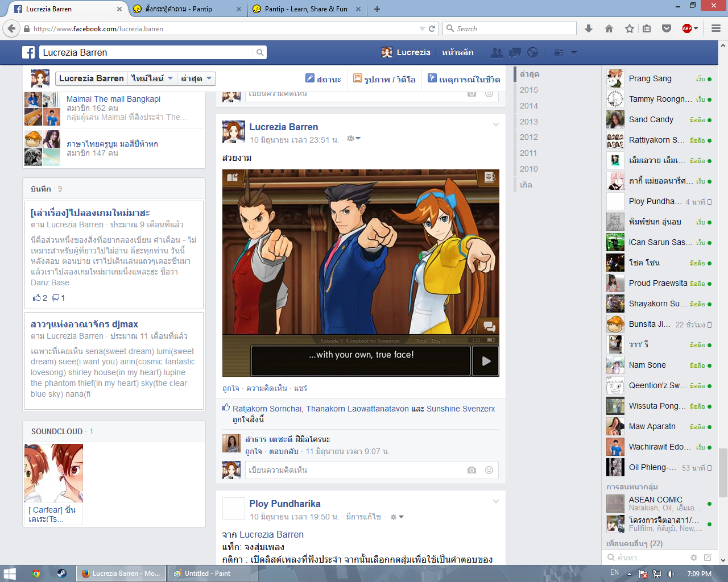Open the Firefox downloads arrow icon
728x582 pixels.
[589, 28]
